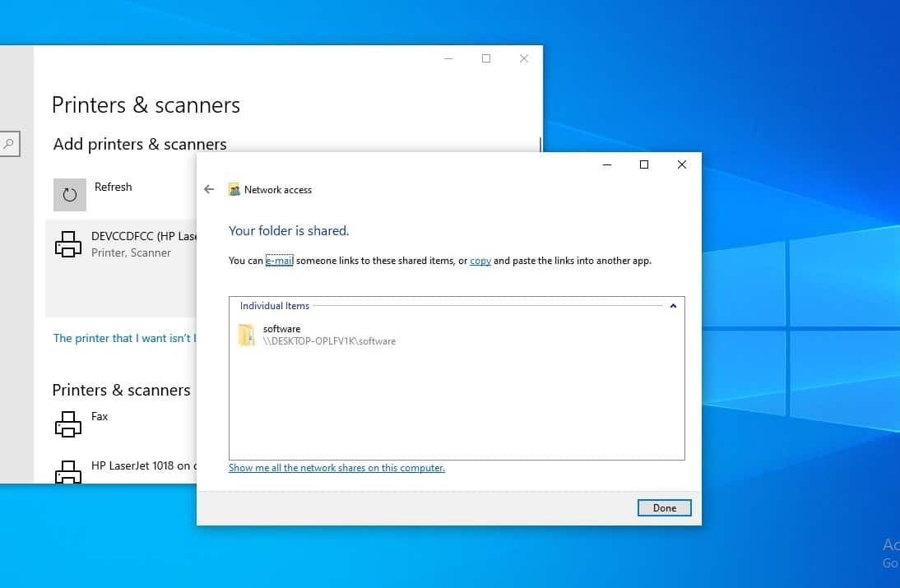Close the Printers & scanners settings window
The image size is (900, 588).
coord(523,58)
